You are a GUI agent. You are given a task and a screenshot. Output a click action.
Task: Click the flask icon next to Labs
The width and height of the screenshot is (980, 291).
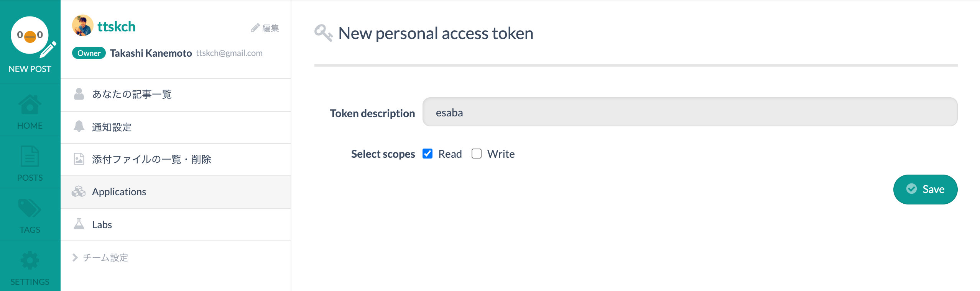[x=79, y=224]
